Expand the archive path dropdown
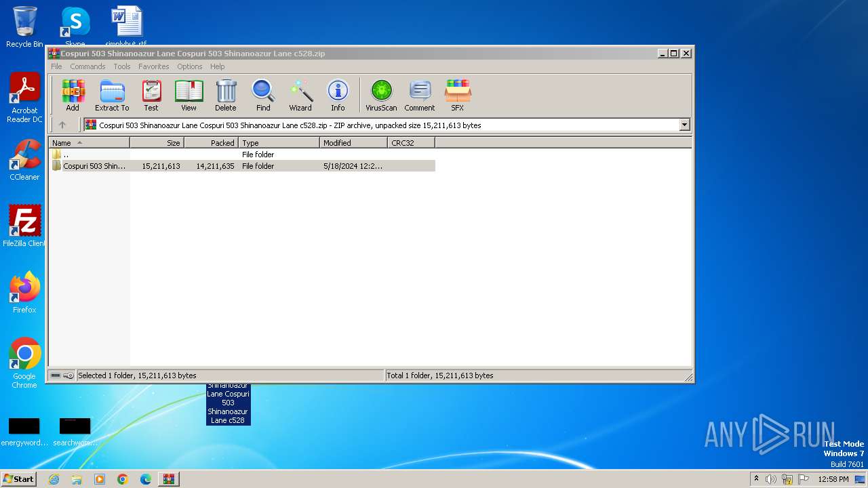Image resolution: width=868 pixels, height=488 pixels. [x=684, y=125]
